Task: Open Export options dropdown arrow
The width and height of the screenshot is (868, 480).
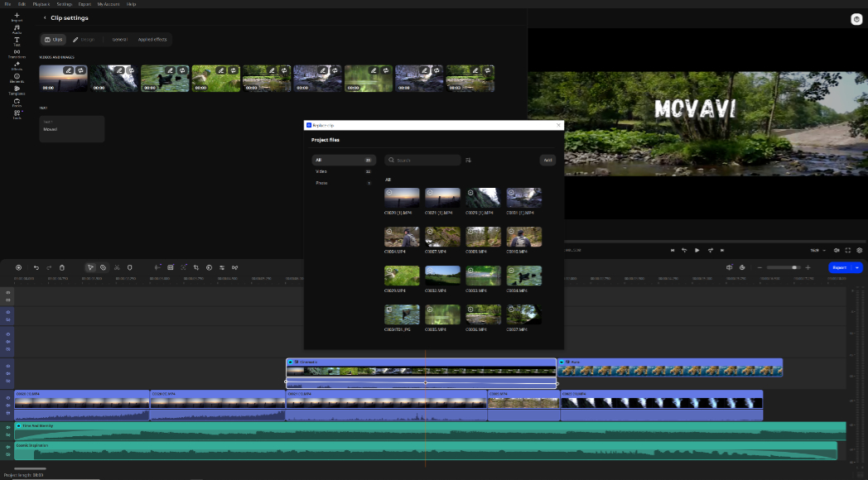Action: pyautogui.click(x=857, y=267)
